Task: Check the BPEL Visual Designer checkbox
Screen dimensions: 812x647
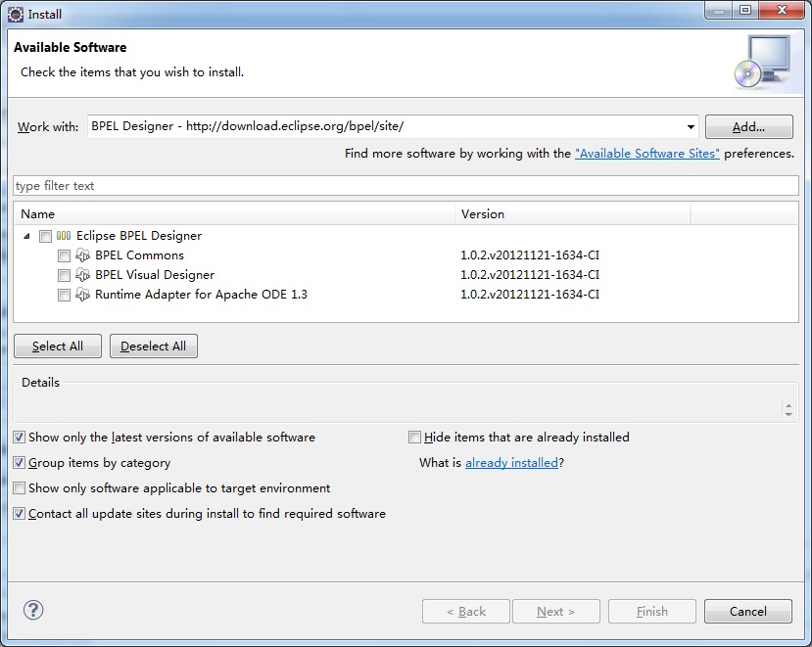Action: pos(64,275)
